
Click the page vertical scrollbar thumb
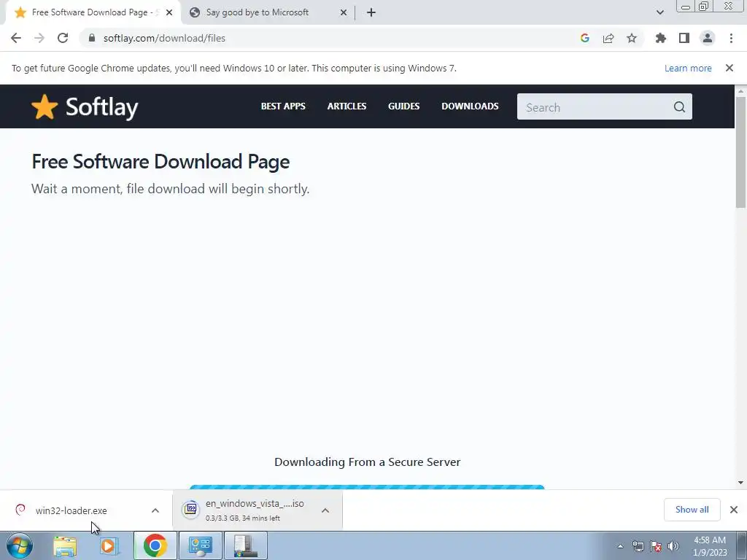(x=740, y=152)
